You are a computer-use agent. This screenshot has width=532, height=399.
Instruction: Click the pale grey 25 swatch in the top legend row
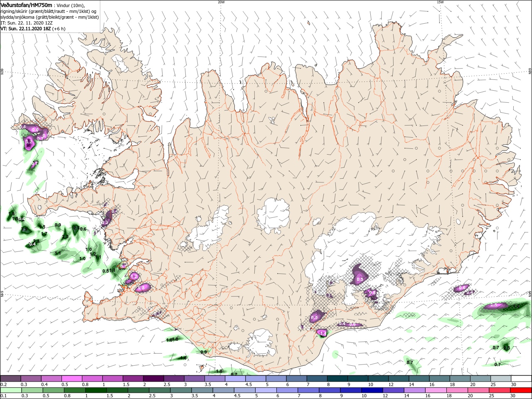(500, 379)
